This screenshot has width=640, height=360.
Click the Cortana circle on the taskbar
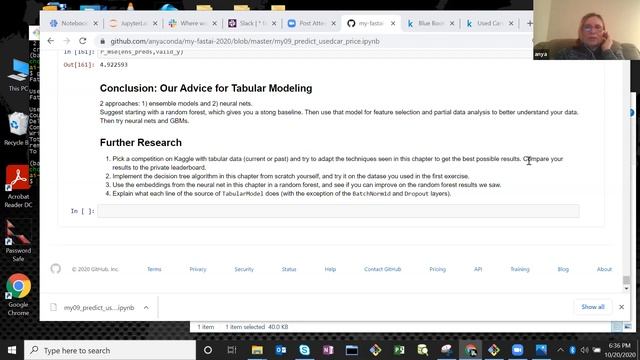tap(208, 350)
